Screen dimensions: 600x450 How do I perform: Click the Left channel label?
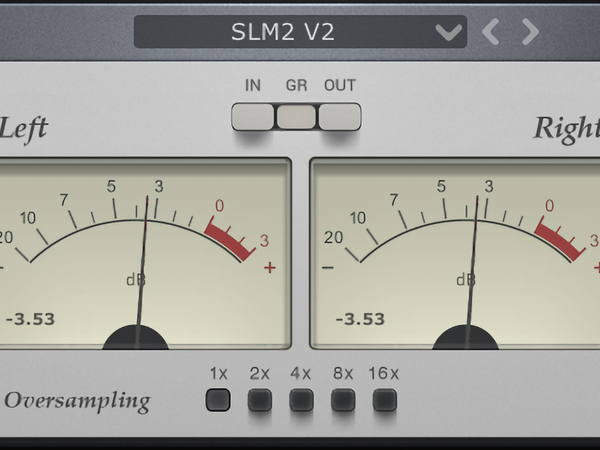click(24, 129)
